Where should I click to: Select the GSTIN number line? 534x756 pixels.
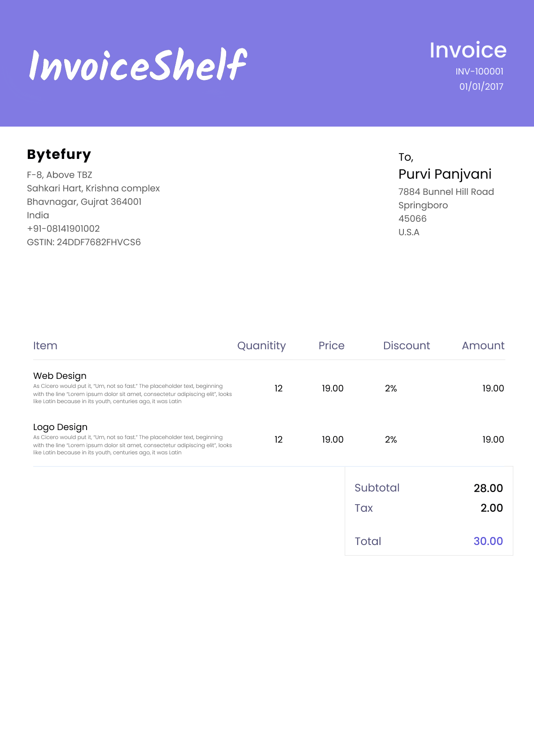click(84, 242)
